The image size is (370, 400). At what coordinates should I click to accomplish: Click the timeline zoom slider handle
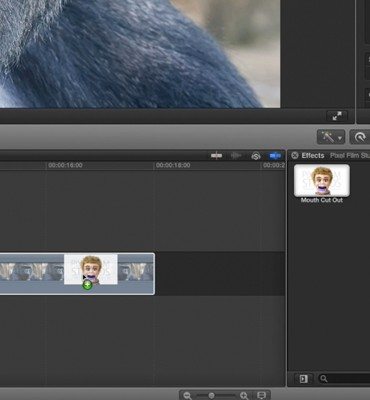point(211,395)
